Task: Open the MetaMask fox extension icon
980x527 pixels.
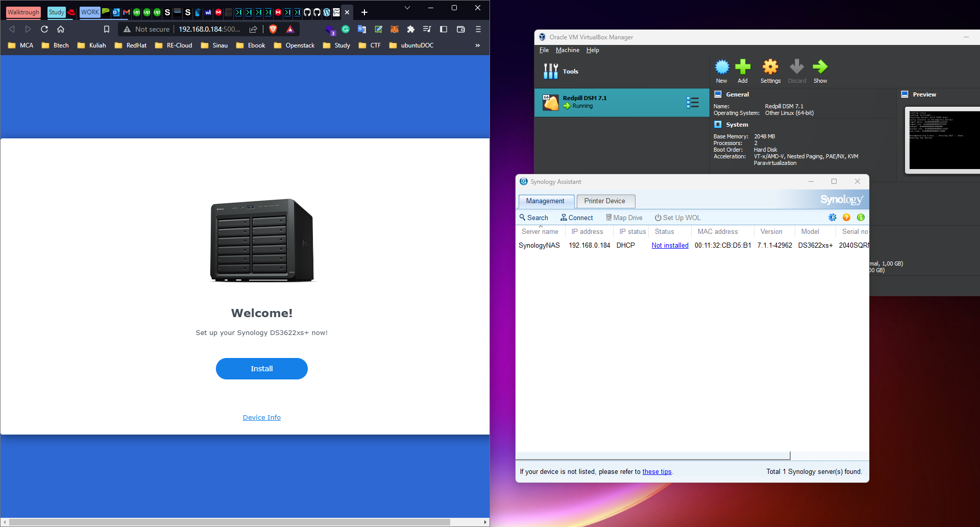Action: click(x=394, y=29)
